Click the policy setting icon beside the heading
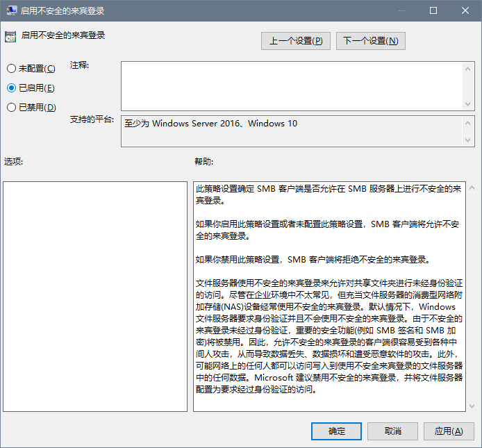 (10, 36)
